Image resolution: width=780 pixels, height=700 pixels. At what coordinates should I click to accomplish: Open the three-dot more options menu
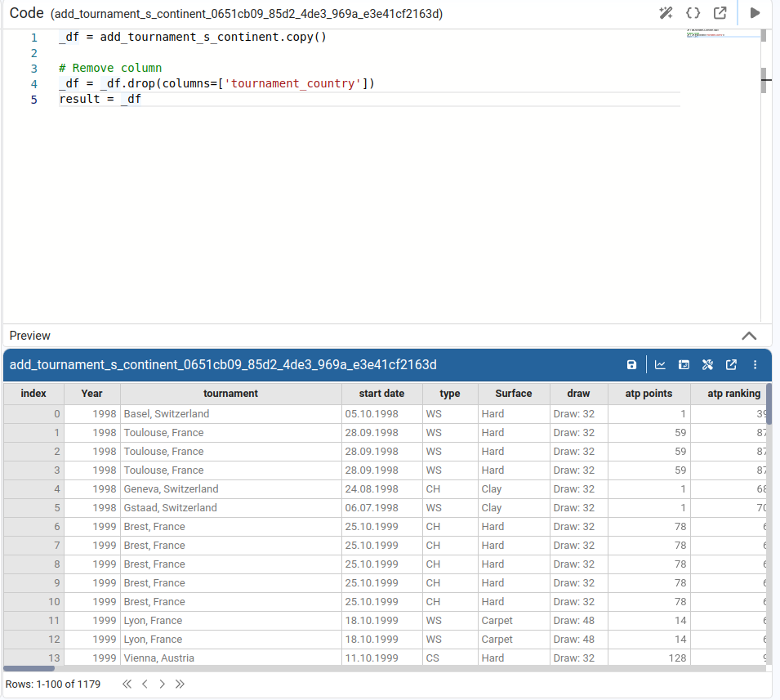(x=755, y=364)
